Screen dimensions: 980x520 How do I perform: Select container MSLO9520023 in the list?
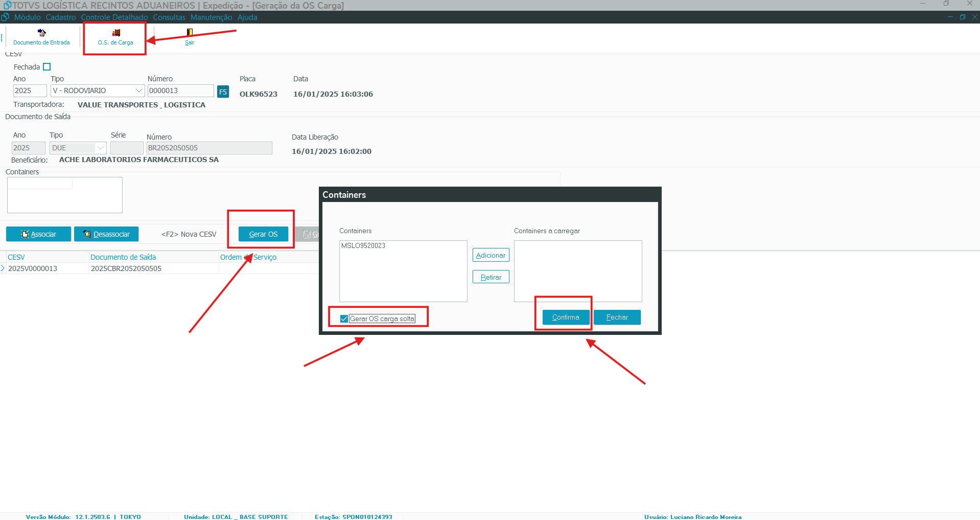(x=363, y=245)
